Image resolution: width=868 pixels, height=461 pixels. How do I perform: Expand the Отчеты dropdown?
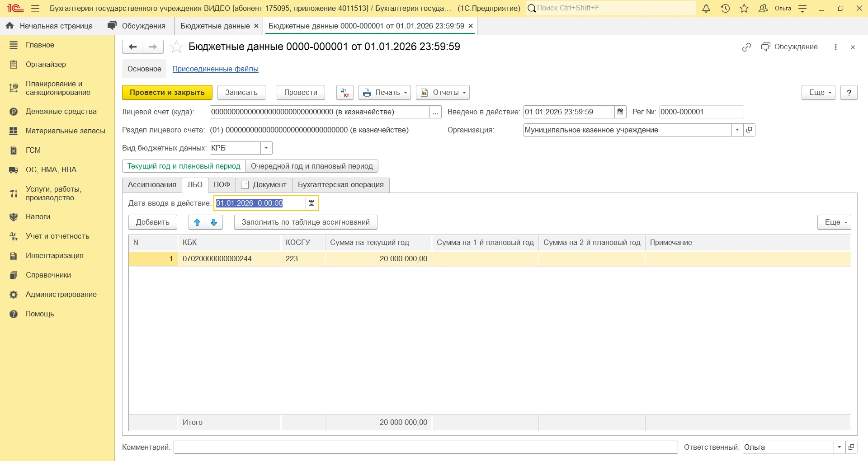click(443, 93)
